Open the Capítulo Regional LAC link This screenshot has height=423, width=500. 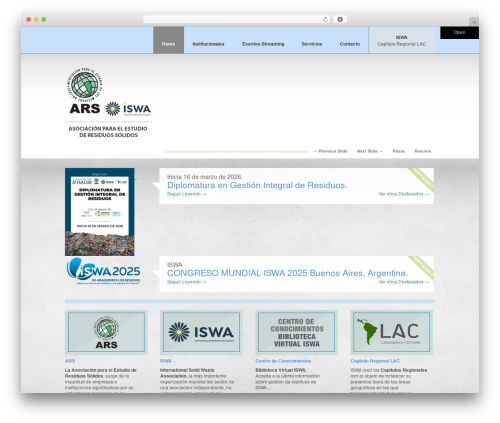[x=375, y=361]
